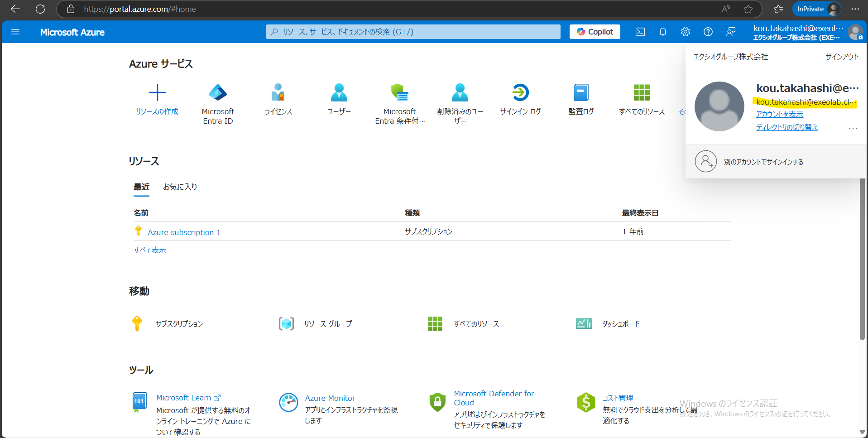Open the help question mark icon
The image size is (868, 438).
tap(708, 32)
